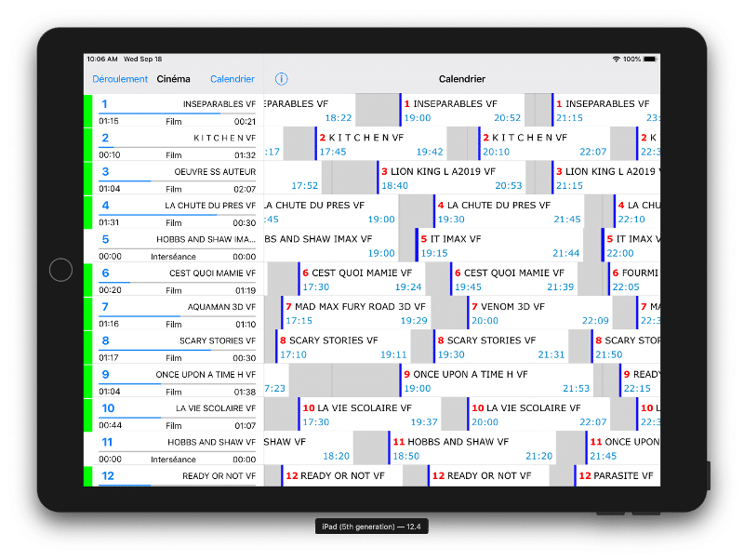
Task: Select screen 4 LA CHUTE DU PRES VF in list
Action: click(174, 212)
